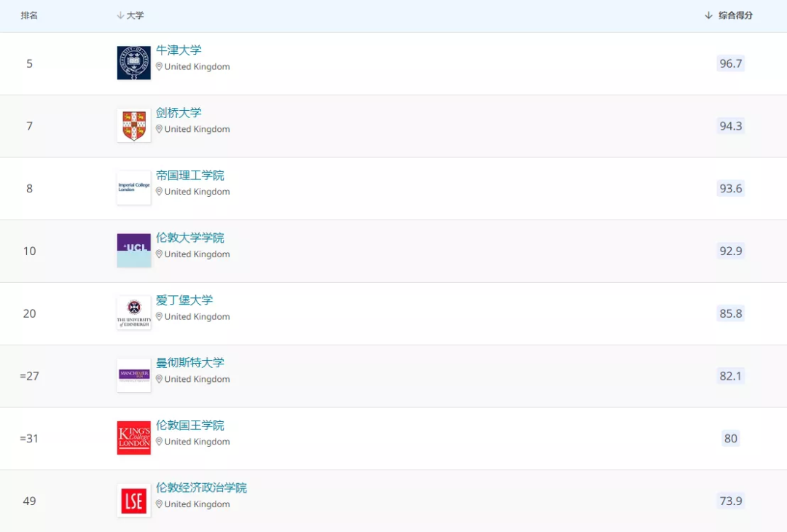Viewport: 787px width, 532px height.
Task: Click United Kingdom text under 爱丁堡大学
Action: (197, 317)
